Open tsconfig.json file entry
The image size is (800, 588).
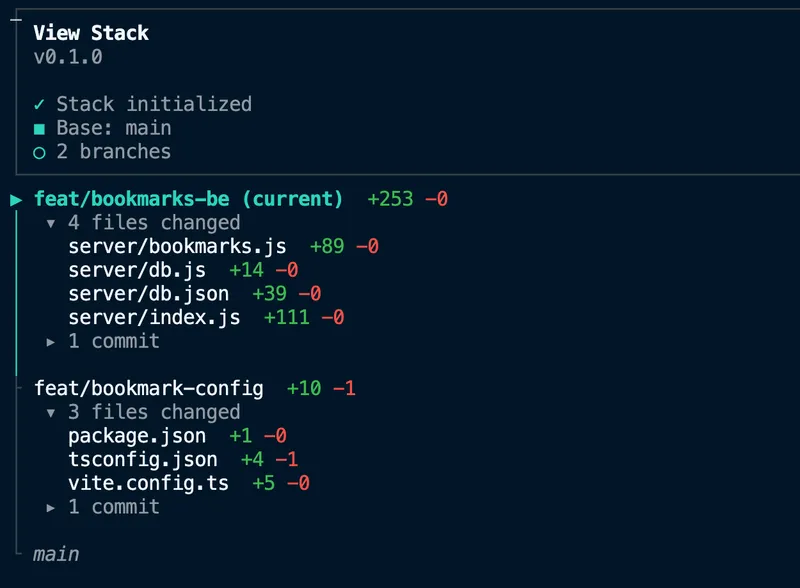pos(143,459)
